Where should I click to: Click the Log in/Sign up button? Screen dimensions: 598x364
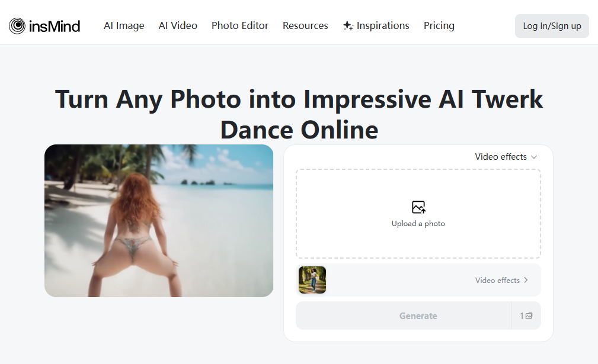tap(551, 25)
